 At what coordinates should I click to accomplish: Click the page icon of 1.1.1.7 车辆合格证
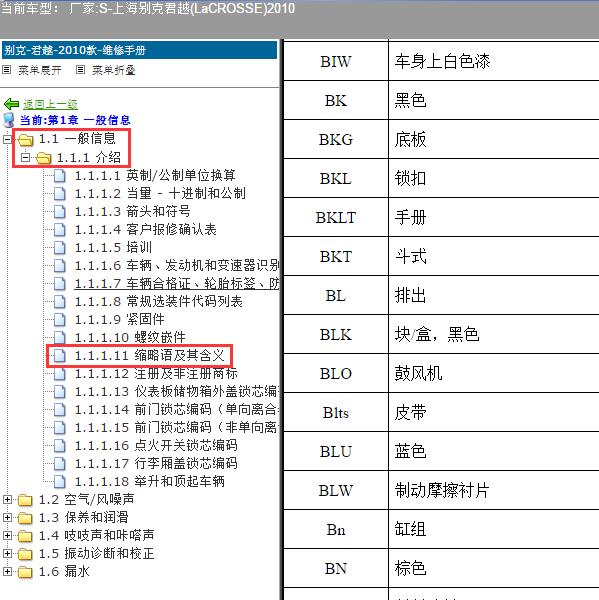[59, 284]
